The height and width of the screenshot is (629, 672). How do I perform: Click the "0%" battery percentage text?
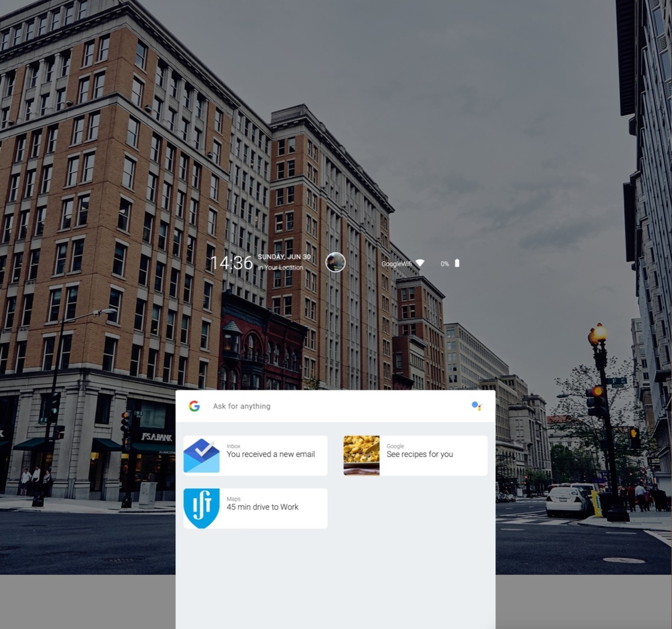pos(444,263)
